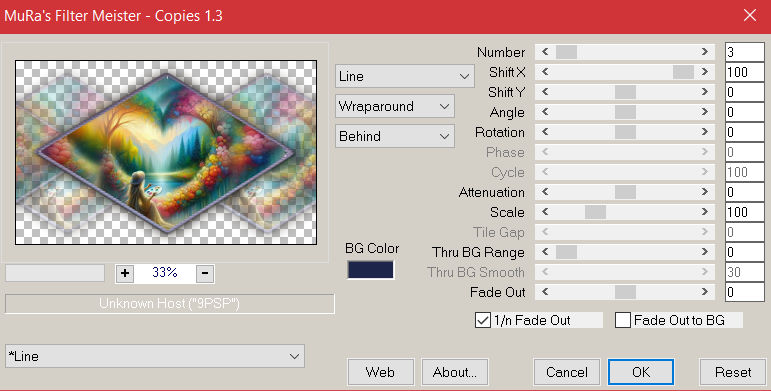
Task: Open the Line mode dropdown
Action: pos(405,76)
